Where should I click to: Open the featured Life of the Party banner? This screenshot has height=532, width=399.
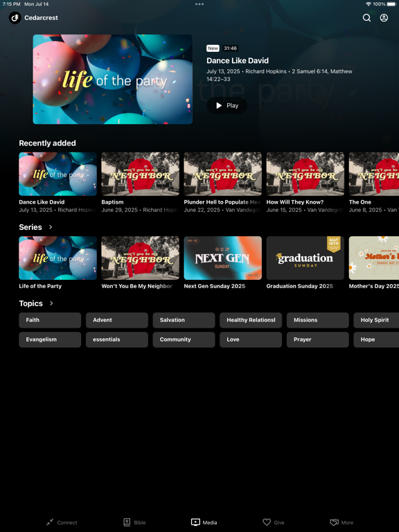point(113,80)
